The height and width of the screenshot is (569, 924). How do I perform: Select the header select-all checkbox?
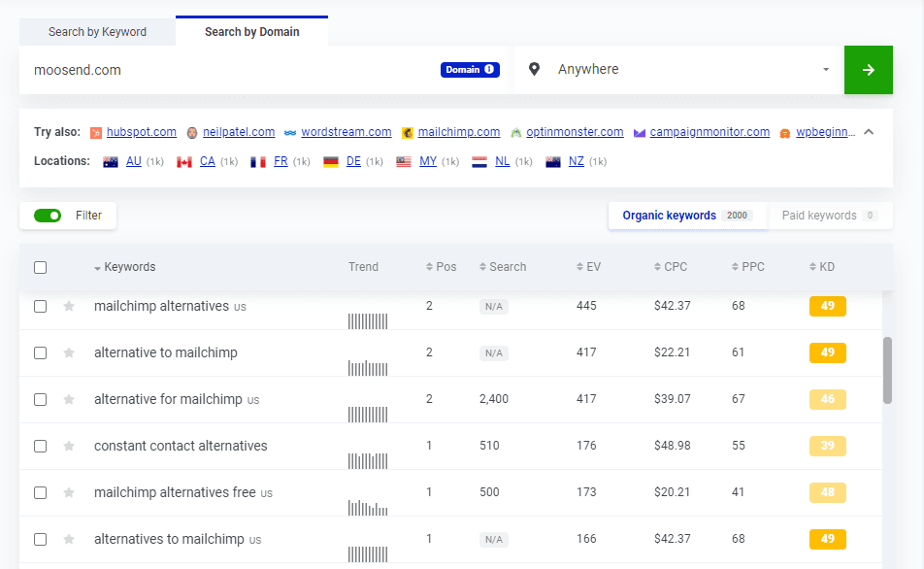point(40,266)
